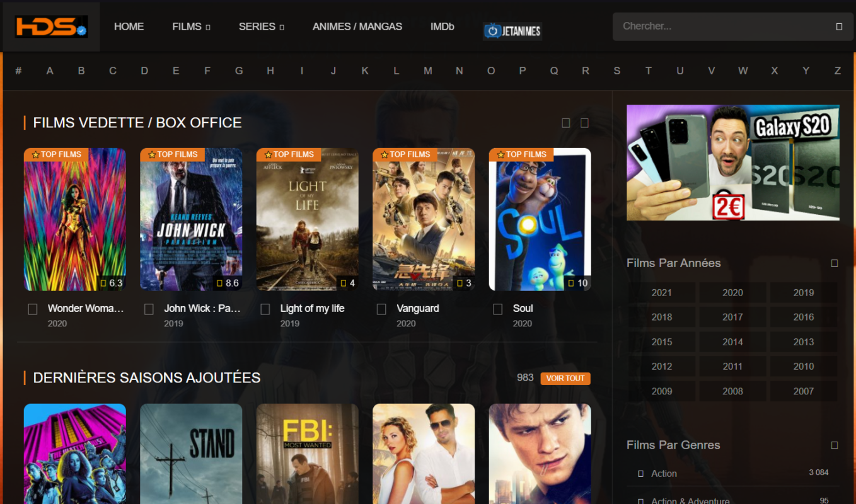Click the icon beside Soul title
The image size is (856, 504).
[498, 309]
